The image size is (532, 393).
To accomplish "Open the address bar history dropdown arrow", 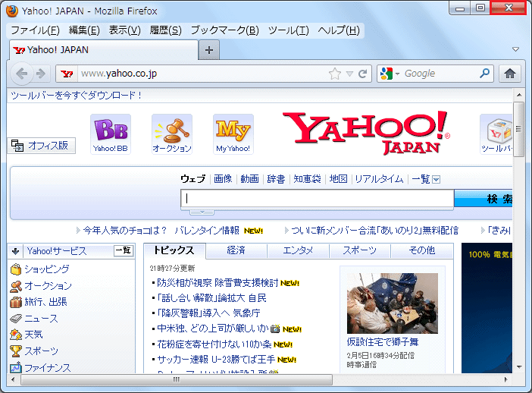I will coord(349,74).
